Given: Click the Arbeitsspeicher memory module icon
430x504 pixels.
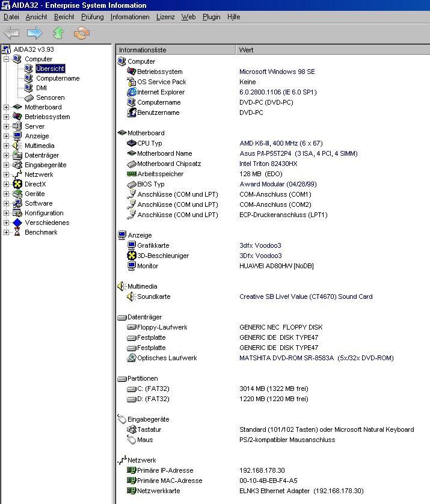Looking at the screenshot, I should (x=132, y=174).
